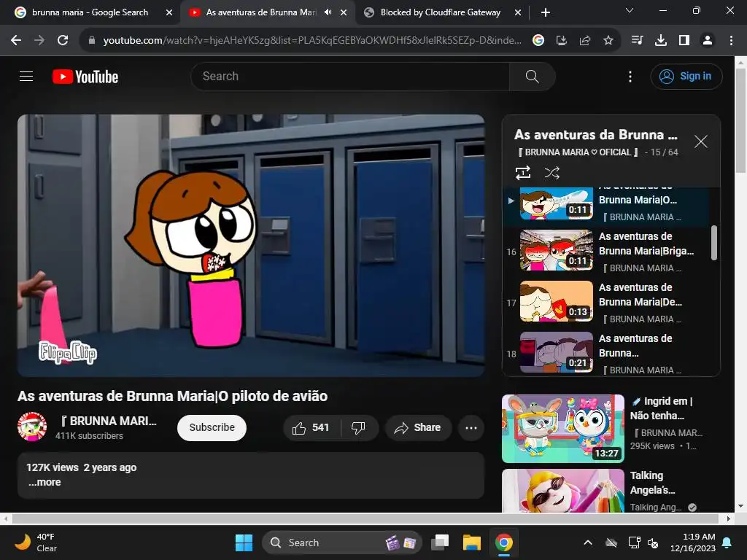Open YouTube settings three-dot menu
This screenshot has width=747, height=560.
click(630, 77)
